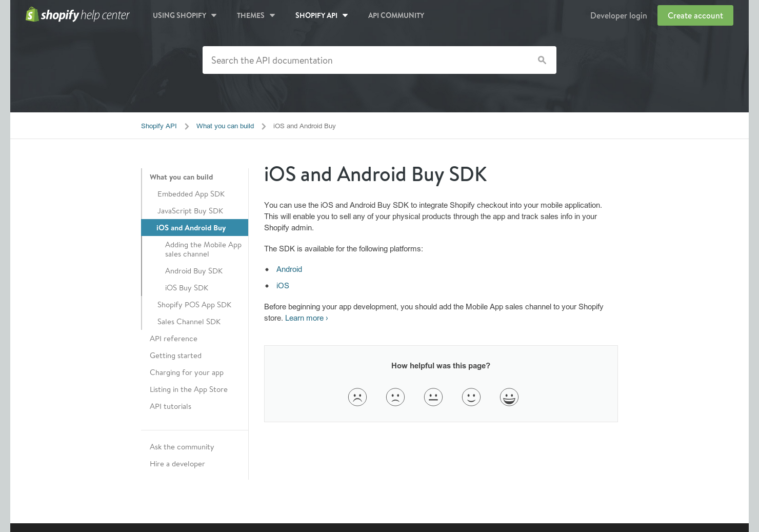Click the search magnifying glass icon
This screenshot has height=532, width=759.
pos(542,60)
